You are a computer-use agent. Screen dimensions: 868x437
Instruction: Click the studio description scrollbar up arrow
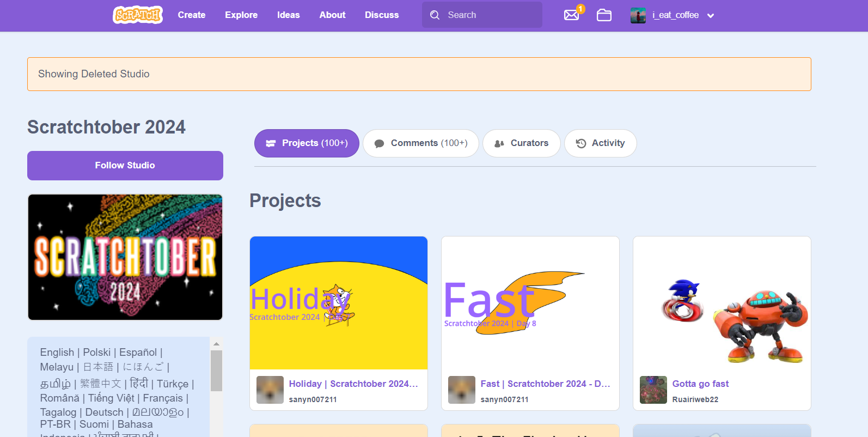(216, 344)
